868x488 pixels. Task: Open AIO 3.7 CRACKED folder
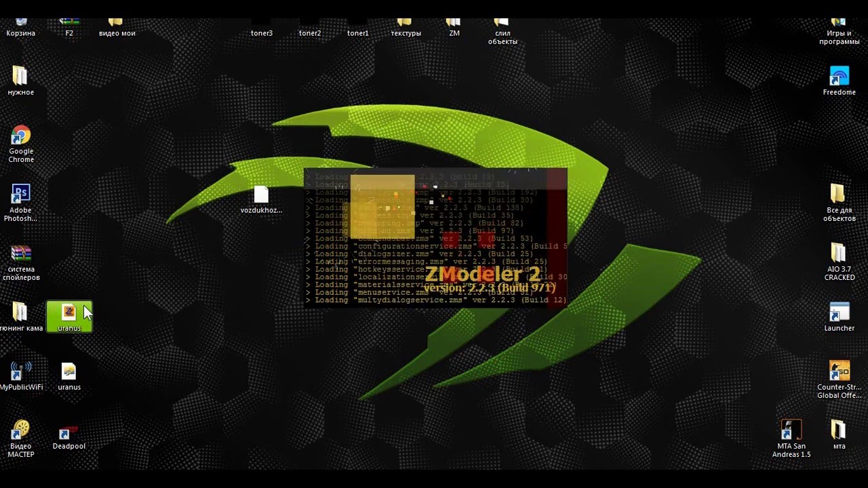pyautogui.click(x=840, y=262)
